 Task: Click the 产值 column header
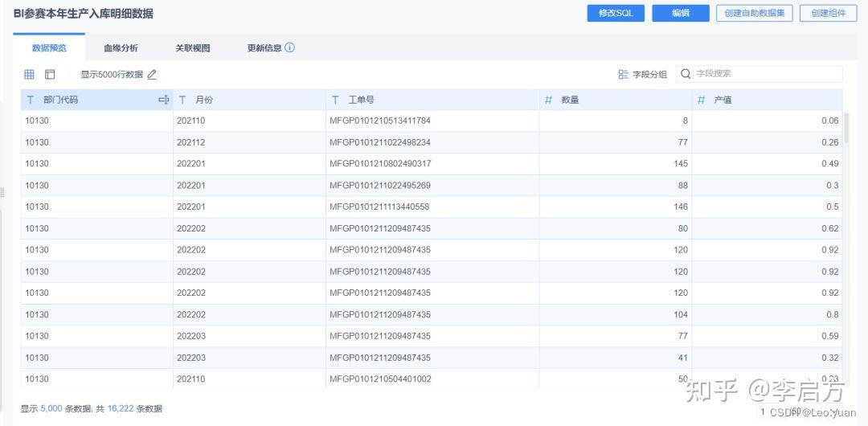[768, 100]
